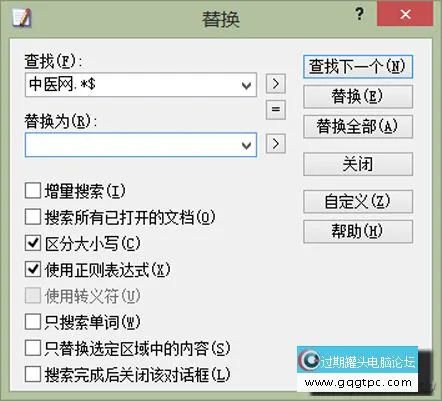Expand the 查找 combo box dropdown
Viewport: 442px width, 401px height.
click(246, 85)
